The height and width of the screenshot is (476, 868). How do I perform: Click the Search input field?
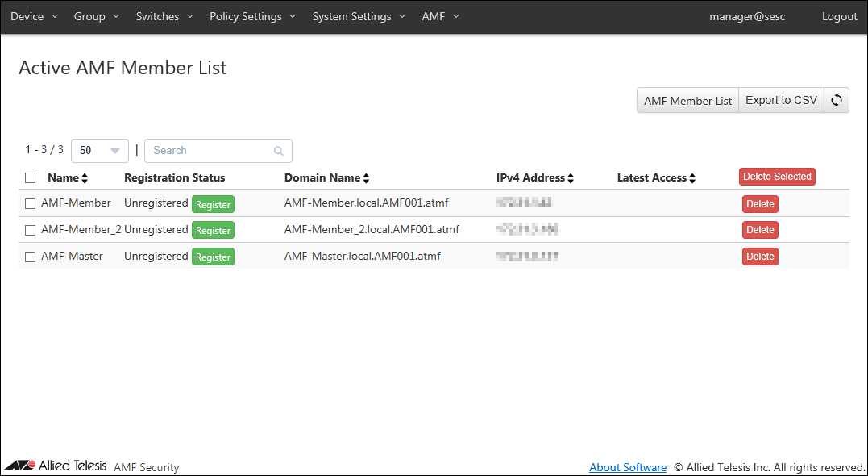[211, 151]
